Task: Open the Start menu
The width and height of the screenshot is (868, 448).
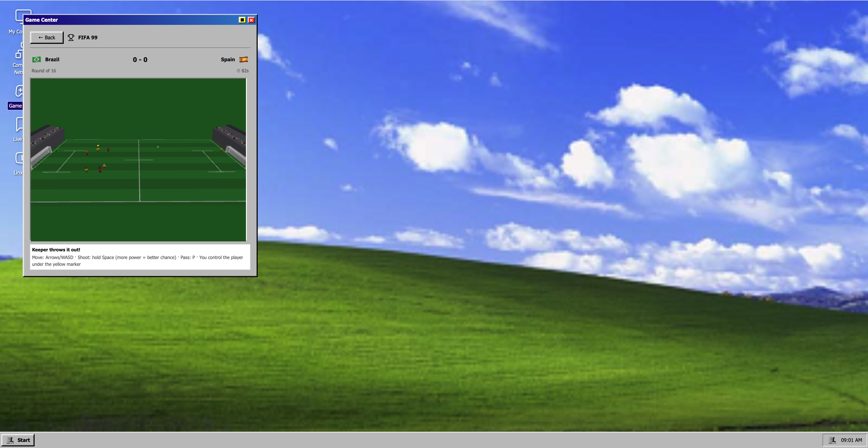Action: (x=18, y=440)
